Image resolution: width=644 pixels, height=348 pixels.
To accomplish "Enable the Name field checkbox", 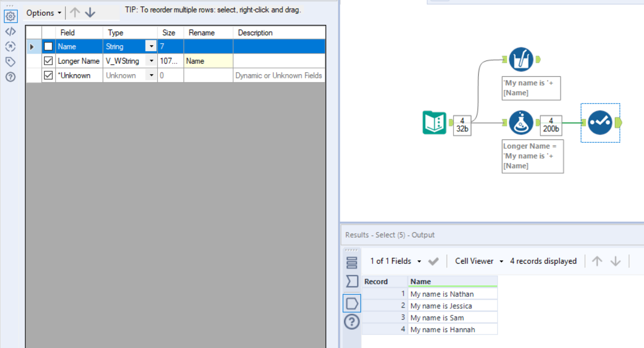I will pyautogui.click(x=48, y=46).
